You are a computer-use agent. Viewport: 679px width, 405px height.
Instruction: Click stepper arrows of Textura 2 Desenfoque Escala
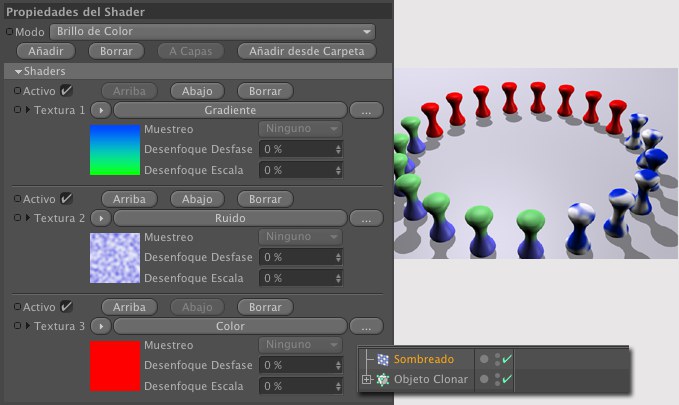coord(338,278)
